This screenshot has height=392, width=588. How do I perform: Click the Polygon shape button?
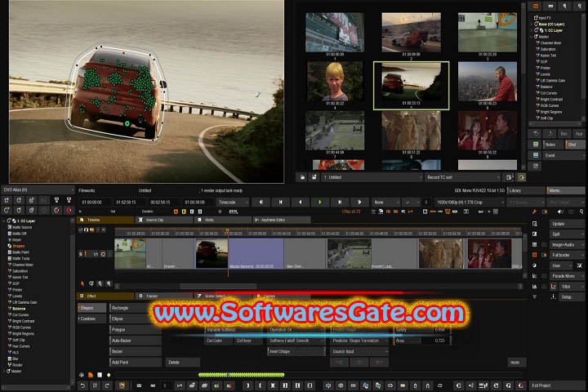[136, 330]
